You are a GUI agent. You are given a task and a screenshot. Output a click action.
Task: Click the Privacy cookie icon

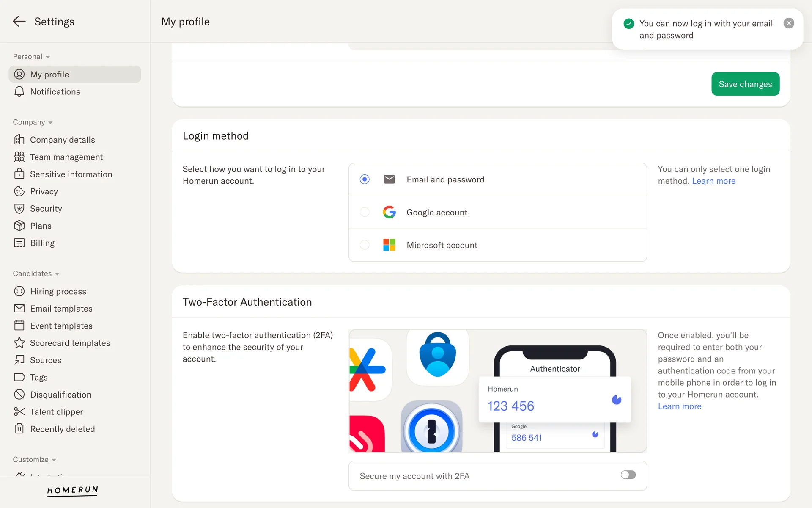click(19, 191)
